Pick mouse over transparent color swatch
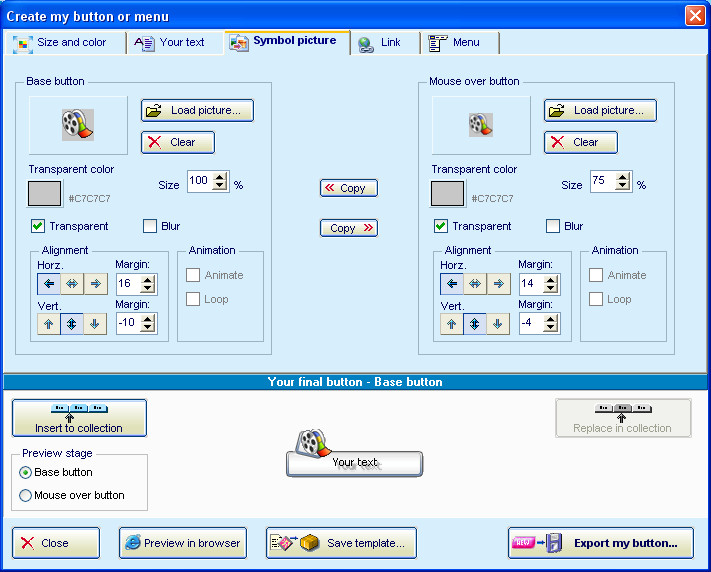711x572 pixels. (x=448, y=194)
